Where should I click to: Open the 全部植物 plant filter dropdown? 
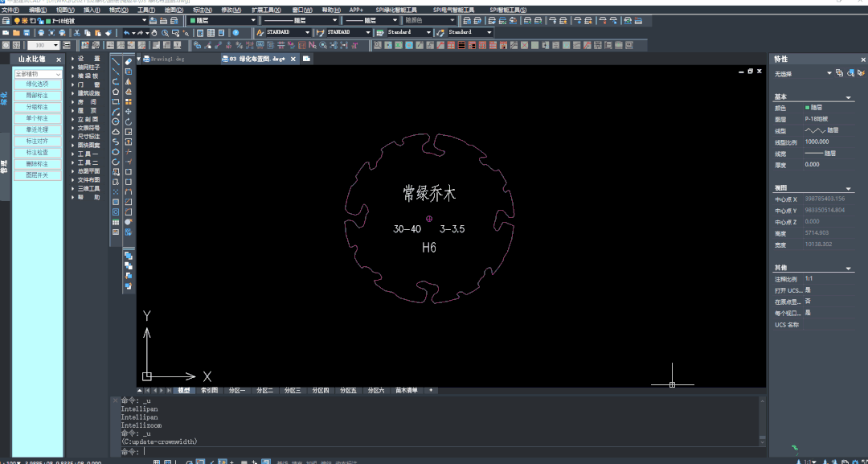pyautogui.click(x=38, y=74)
